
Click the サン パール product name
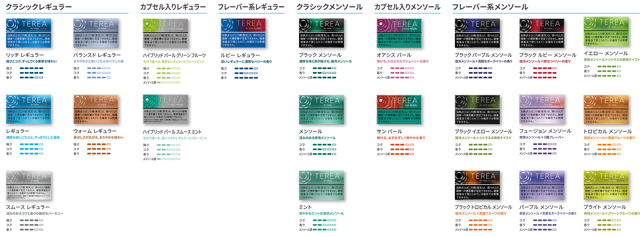coord(389,131)
